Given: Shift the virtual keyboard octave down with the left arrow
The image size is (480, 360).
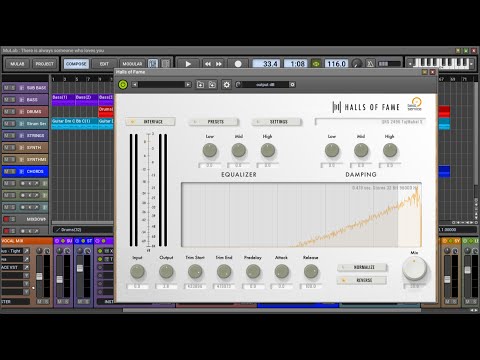Looking at the screenshot, I should (x=410, y=63).
